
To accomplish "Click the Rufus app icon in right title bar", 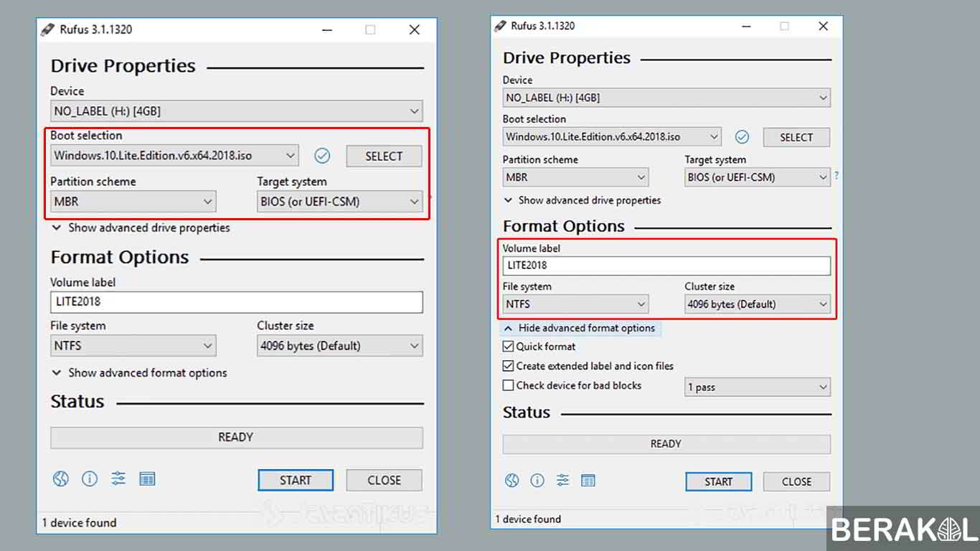I will click(x=500, y=26).
